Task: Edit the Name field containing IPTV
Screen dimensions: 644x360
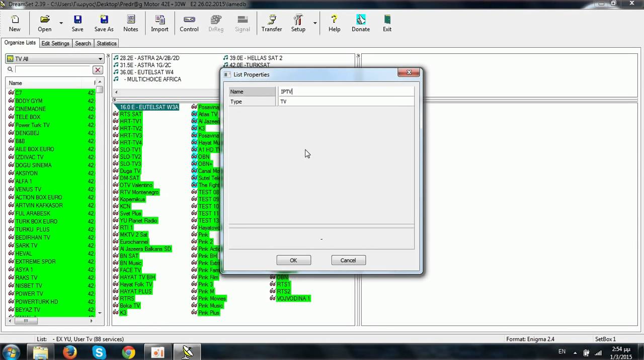Action: tap(346, 92)
